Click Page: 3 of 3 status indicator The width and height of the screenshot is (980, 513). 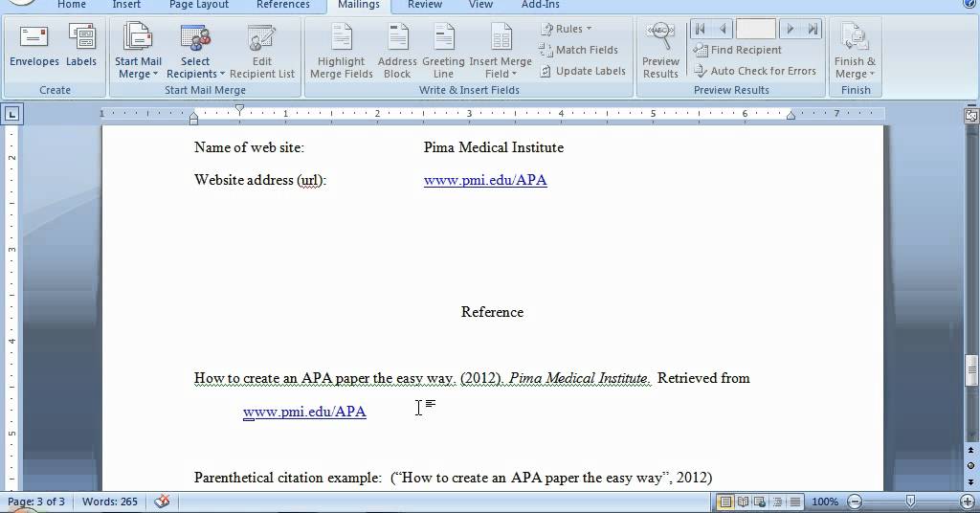click(36, 502)
